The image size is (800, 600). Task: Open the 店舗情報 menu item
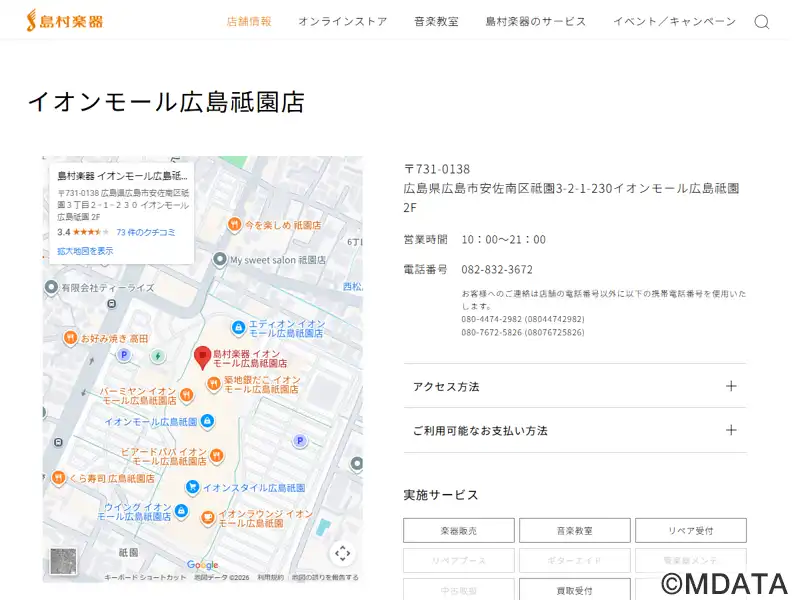[249, 21]
